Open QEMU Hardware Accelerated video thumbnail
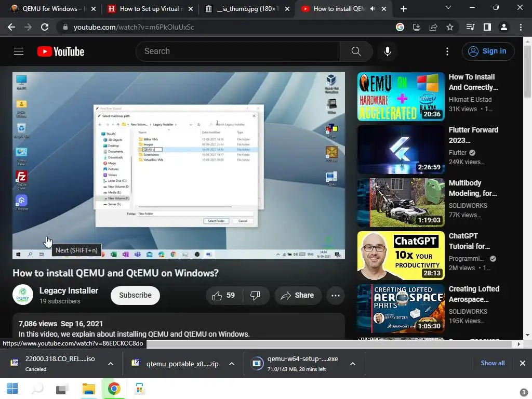Screen dimensions: 532x399 [401, 96]
